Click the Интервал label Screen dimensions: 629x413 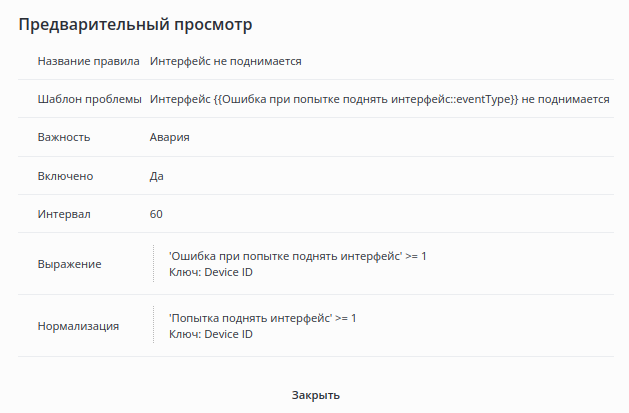pyautogui.click(x=64, y=214)
